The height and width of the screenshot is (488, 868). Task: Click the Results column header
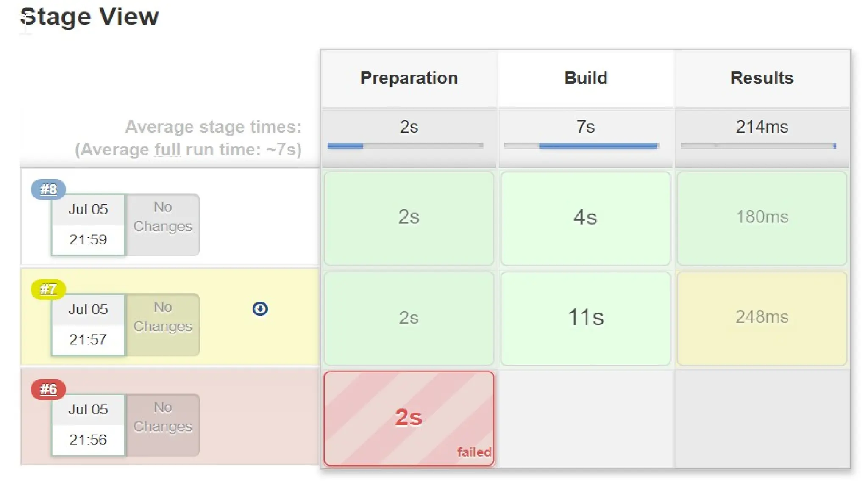click(x=762, y=78)
